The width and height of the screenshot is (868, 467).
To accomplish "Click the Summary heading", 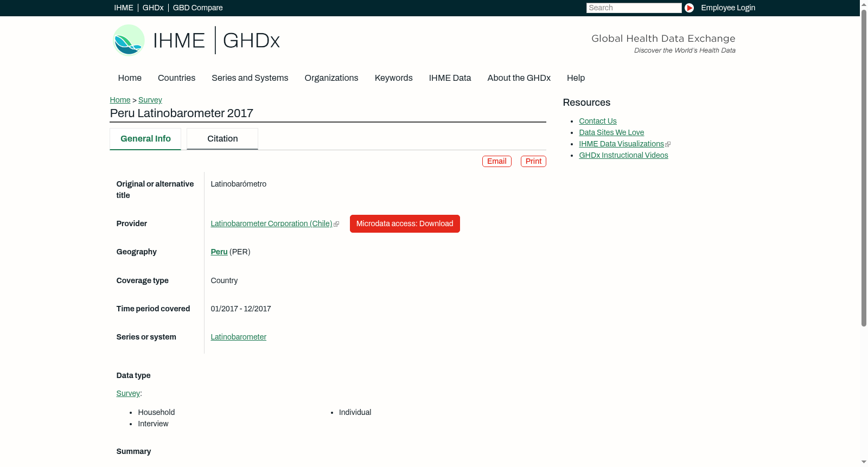I will point(133,451).
